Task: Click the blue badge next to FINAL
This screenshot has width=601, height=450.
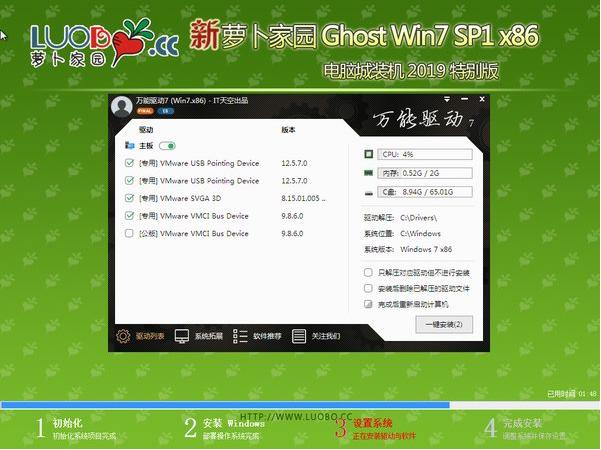Action: click(166, 111)
